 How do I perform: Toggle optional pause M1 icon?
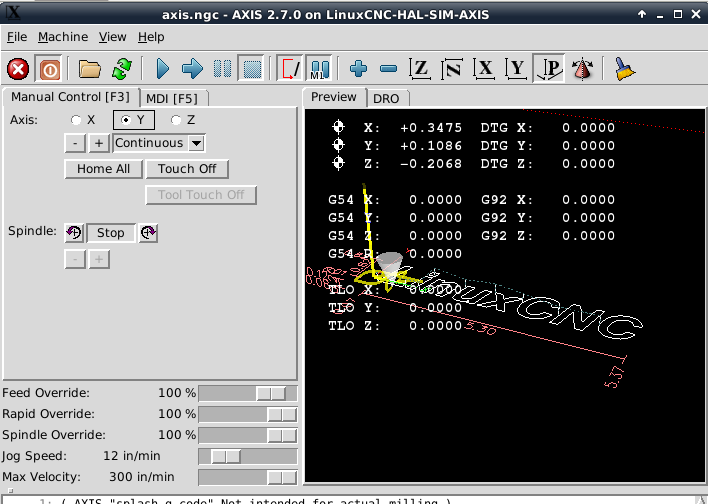pyautogui.click(x=319, y=69)
